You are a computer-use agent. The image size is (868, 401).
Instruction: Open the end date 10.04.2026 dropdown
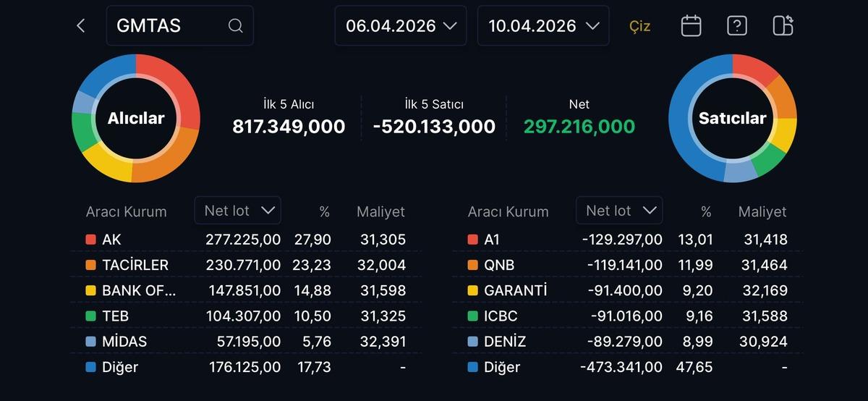click(x=543, y=26)
